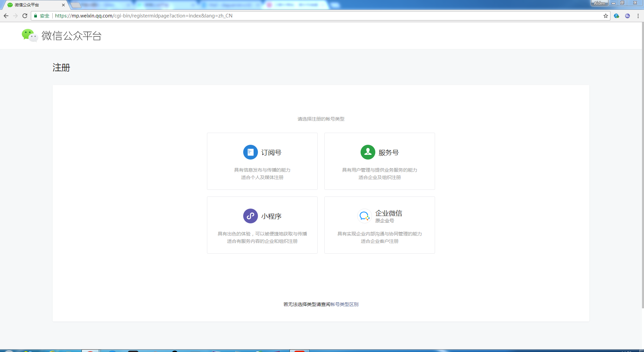Click the globe extension icon in toolbar
The image size is (644, 352).
(616, 16)
